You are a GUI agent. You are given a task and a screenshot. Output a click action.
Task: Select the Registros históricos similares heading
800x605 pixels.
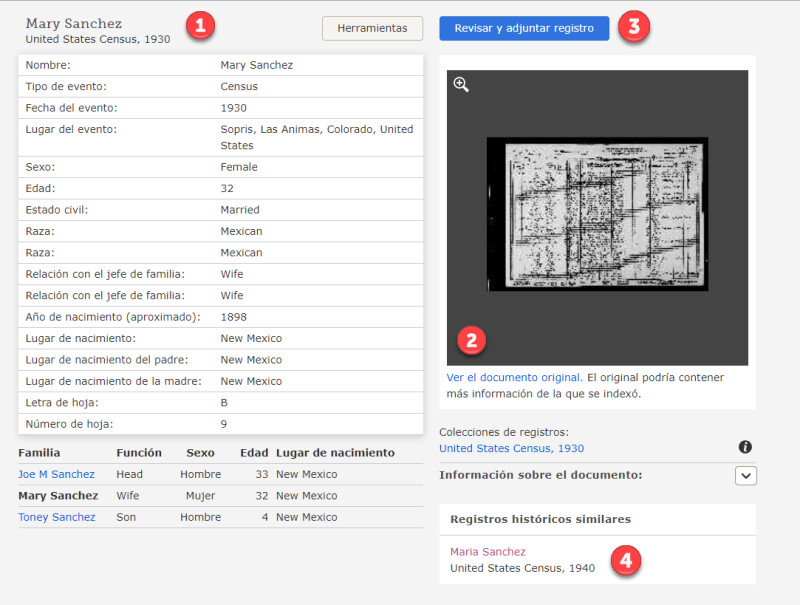[x=540, y=519]
